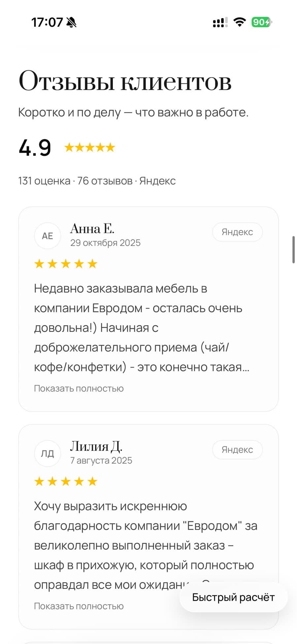Select the AE avatar of Анна Е.

[47, 236]
